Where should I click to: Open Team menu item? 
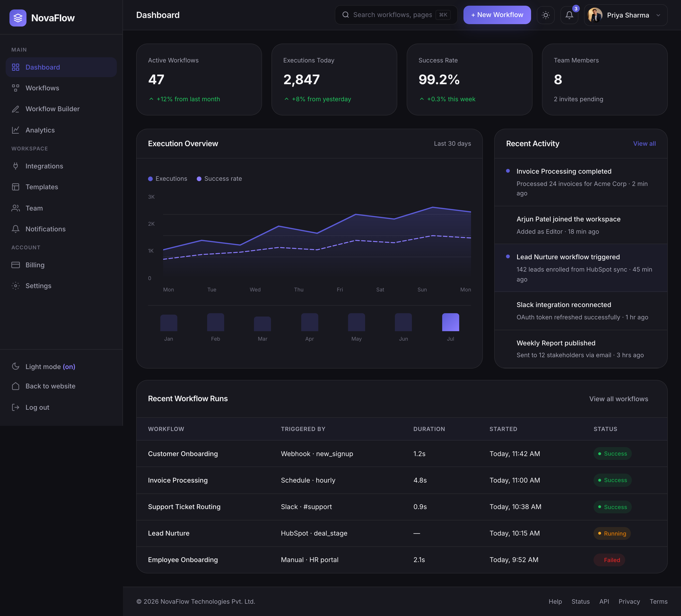point(61,208)
